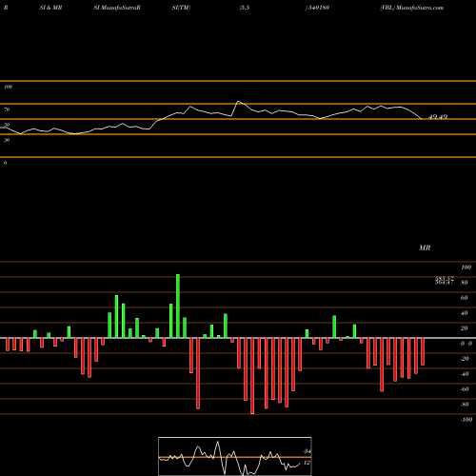Click the overlapping value text beside the 80 label
The height and width of the screenshot is (476, 476).
[445, 280]
